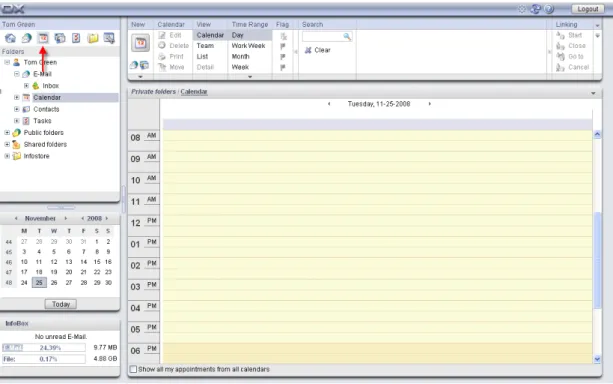Click the Print calendar icon
This screenshot has height=384, width=613.
click(x=162, y=56)
